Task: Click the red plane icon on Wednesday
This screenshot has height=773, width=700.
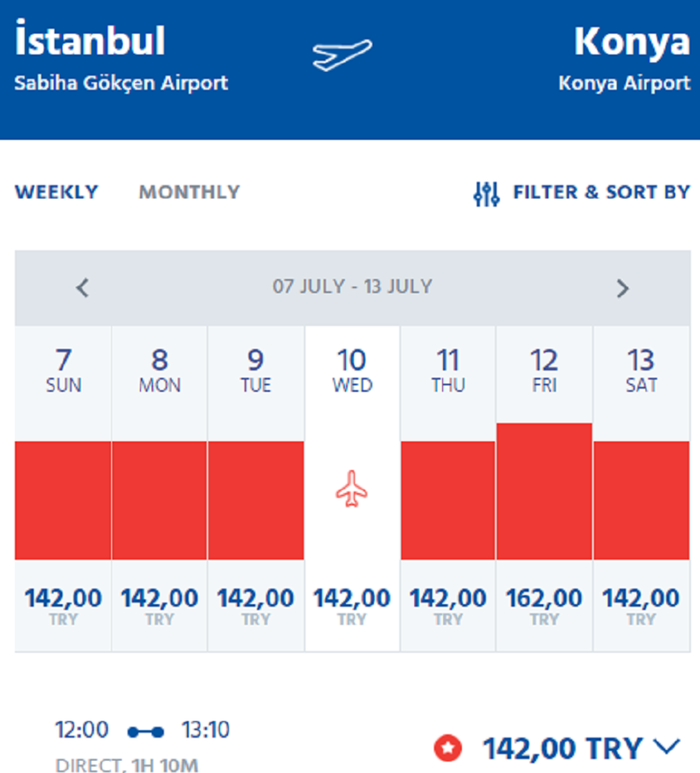Action: coord(352,491)
